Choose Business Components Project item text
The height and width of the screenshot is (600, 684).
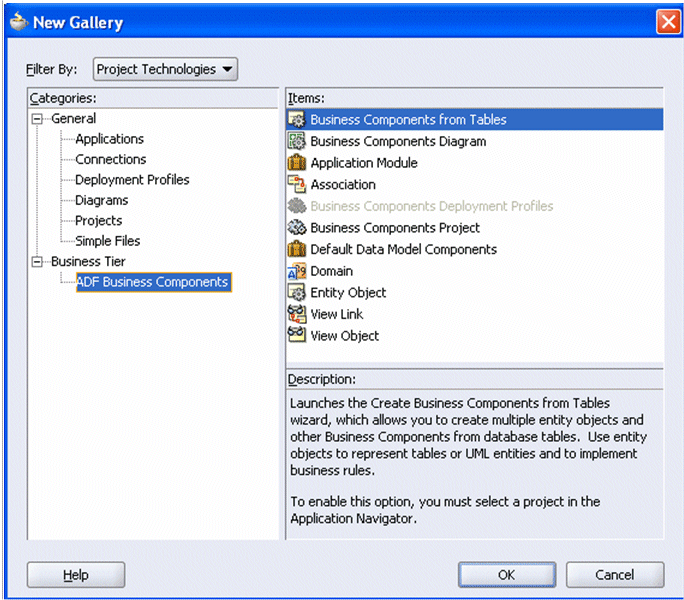pos(395,228)
